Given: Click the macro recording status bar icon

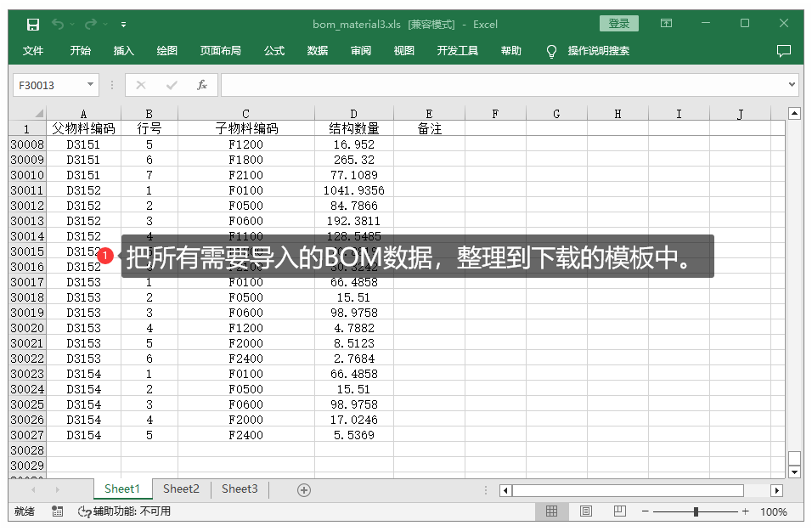Looking at the screenshot, I should point(58,511).
